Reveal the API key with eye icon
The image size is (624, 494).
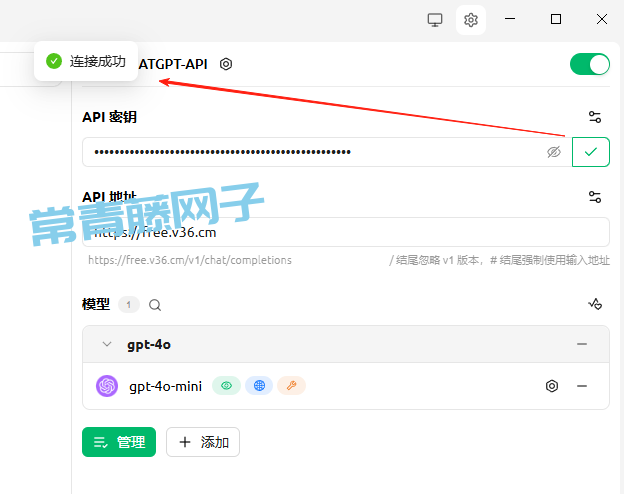(554, 152)
